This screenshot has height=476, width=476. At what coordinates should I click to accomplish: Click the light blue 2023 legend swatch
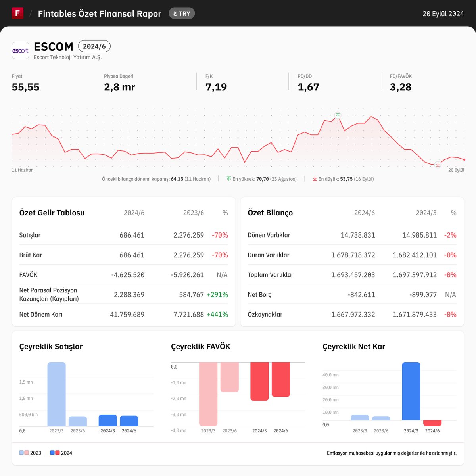21,453
